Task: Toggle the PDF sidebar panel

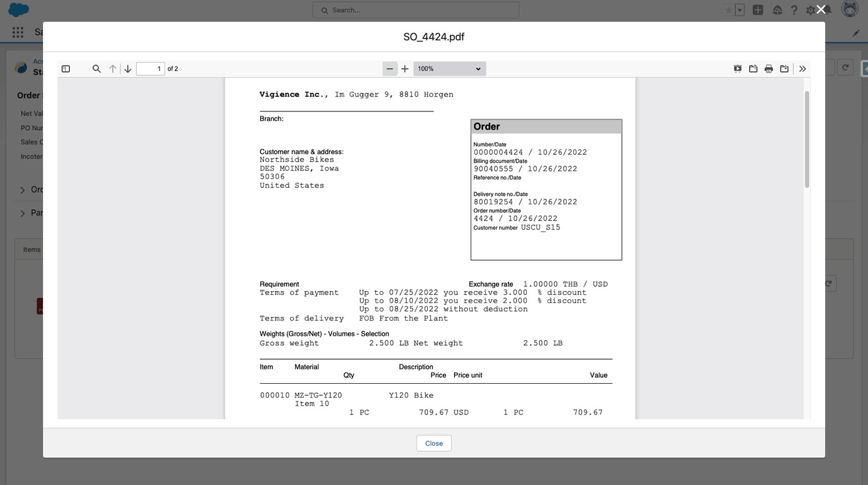Action: [66, 69]
